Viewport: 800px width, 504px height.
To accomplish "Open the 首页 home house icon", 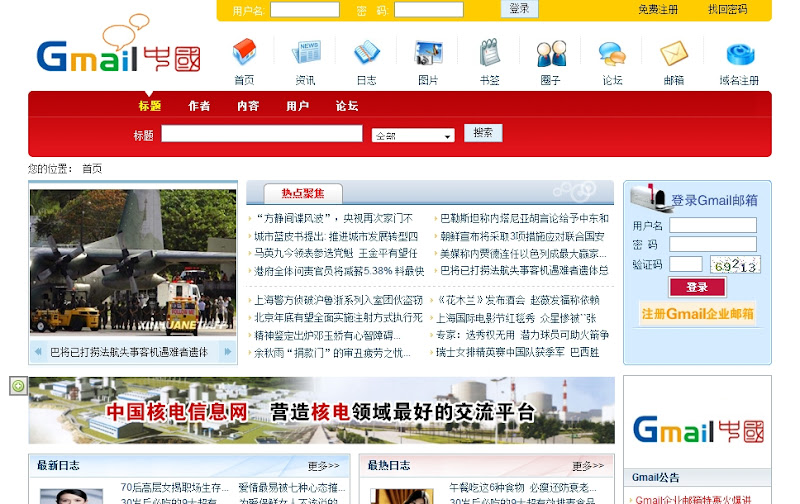I will [x=244, y=52].
